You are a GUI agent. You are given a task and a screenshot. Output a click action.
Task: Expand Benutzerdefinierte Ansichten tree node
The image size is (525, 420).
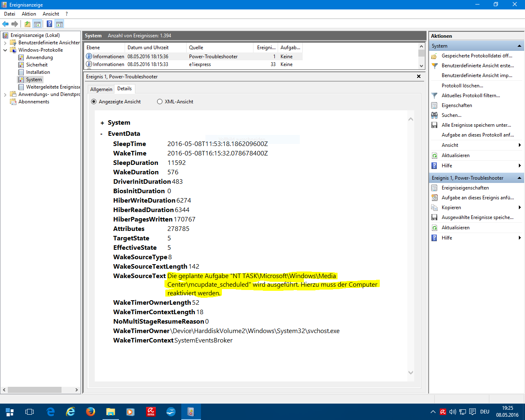[5, 43]
